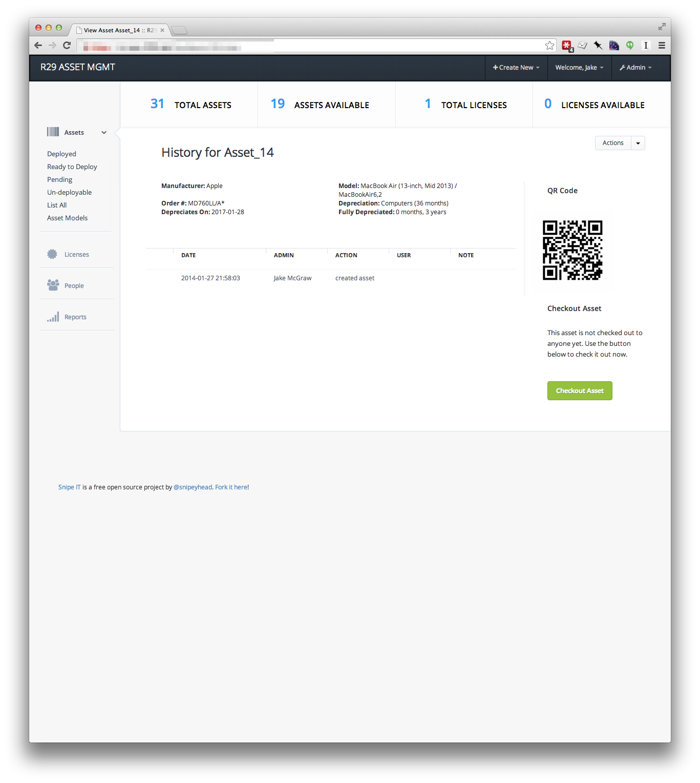Click the USER column header

coord(404,255)
